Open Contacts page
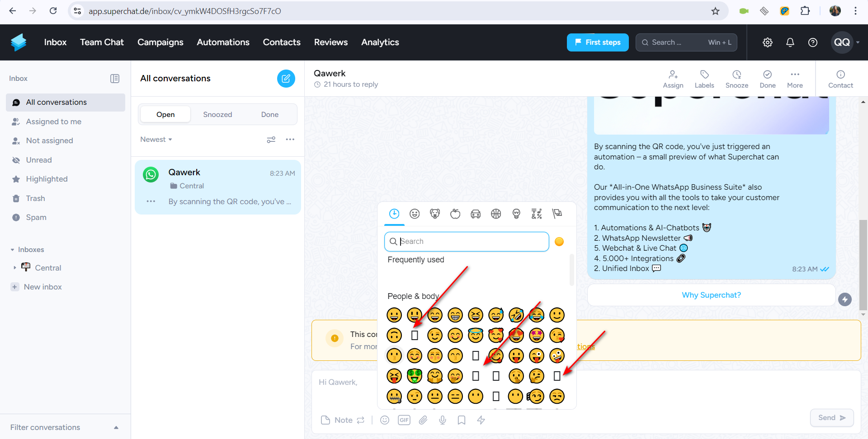The image size is (868, 439). coord(282,42)
